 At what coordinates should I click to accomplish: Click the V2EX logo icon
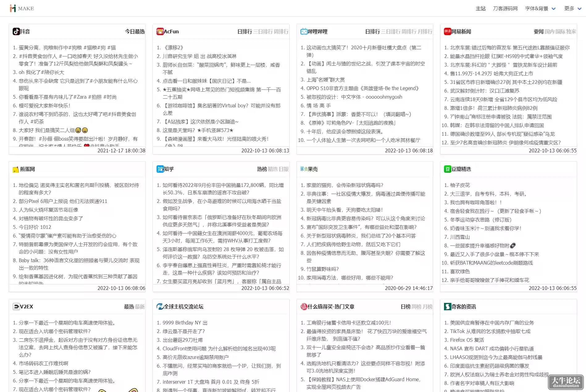pyautogui.click(x=16, y=307)
